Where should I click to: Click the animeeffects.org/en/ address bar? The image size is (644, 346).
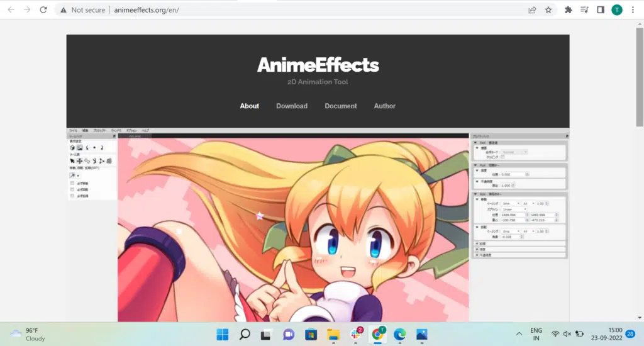click(x=146, y=10)
